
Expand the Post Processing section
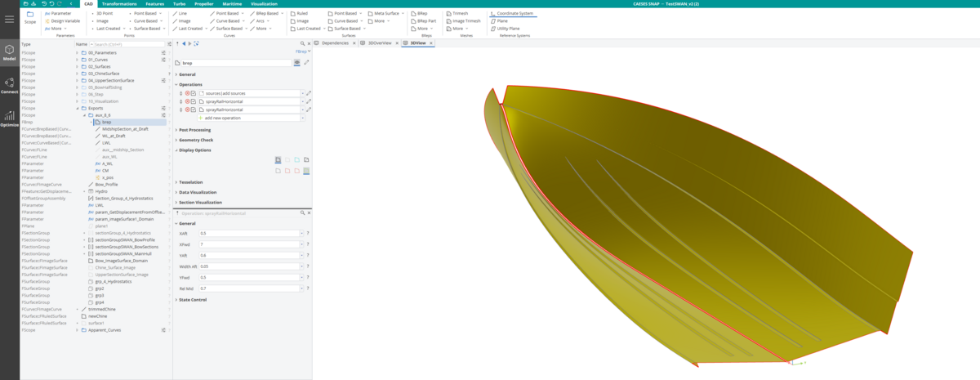(194, 130)
